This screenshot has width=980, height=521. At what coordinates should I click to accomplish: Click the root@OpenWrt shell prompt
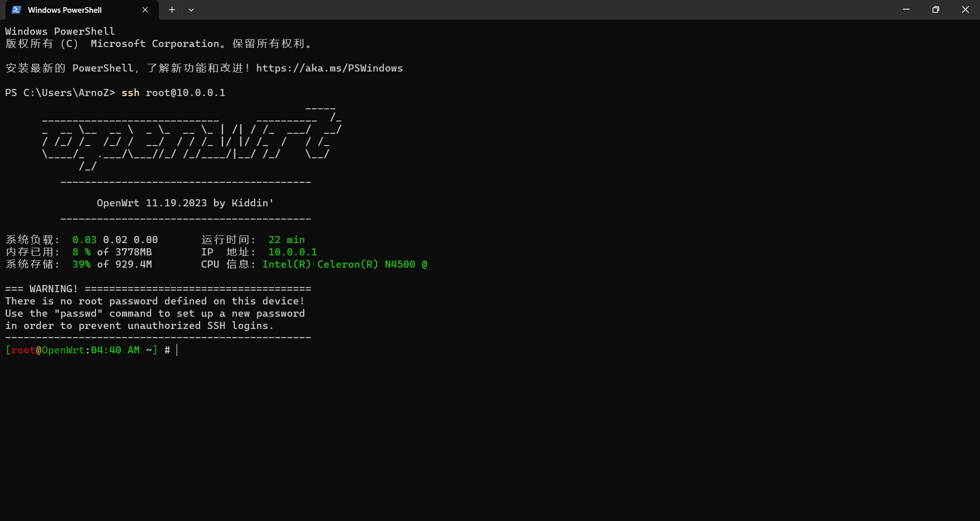click(87, 350)
